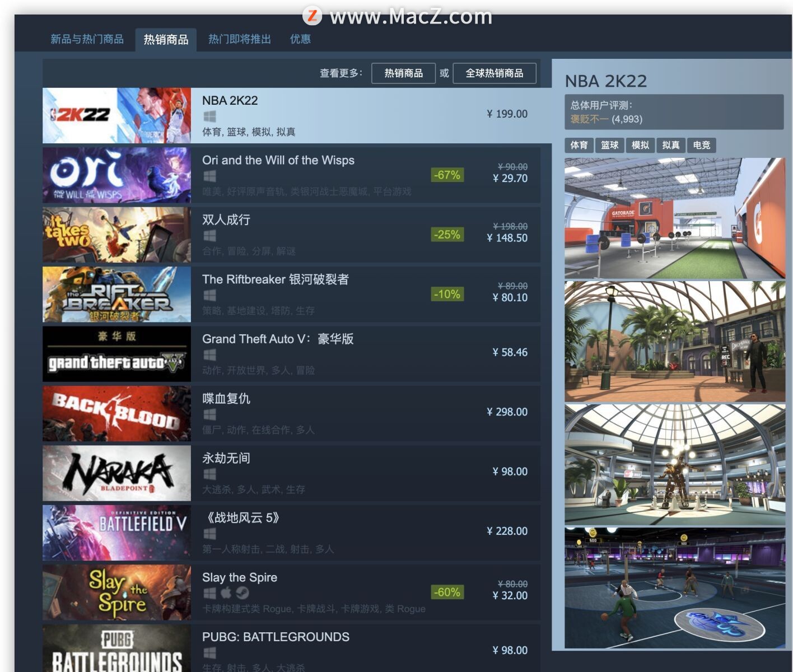Image resolution: width=793 pixels, height=672 pixels.
Task: Click 褒贬不一 review summary in side panel
Action: [589, 119]
